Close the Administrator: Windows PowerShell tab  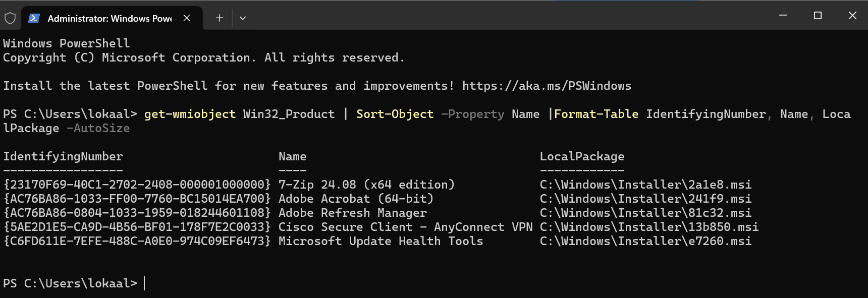(187, 18)
